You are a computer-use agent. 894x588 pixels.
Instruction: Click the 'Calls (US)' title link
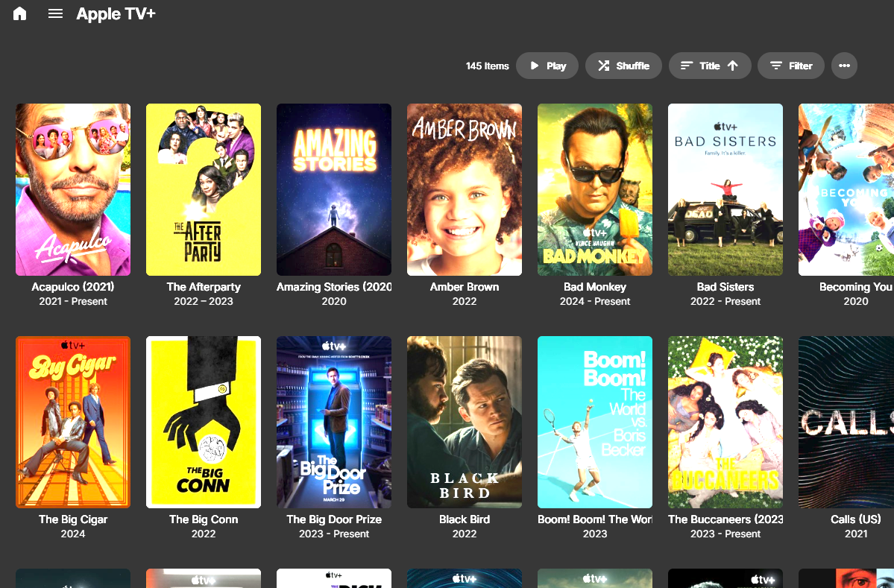(856, 519)
